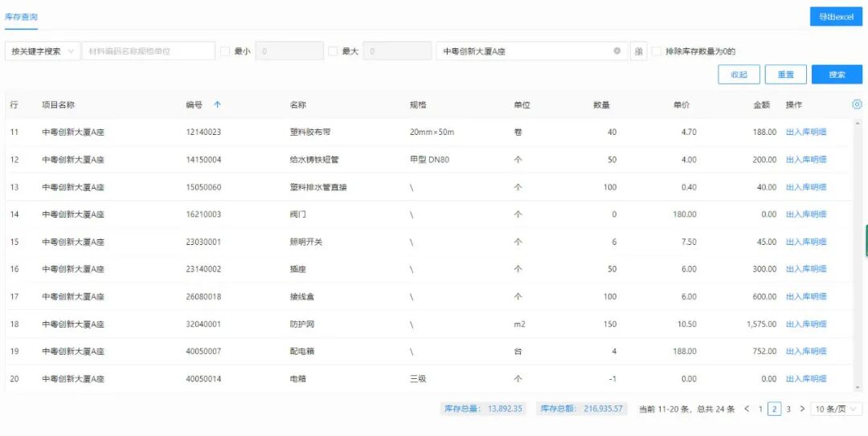
Task: Open 出入库明细 for 给水铸铁短管
Action: tap(806, 160)
